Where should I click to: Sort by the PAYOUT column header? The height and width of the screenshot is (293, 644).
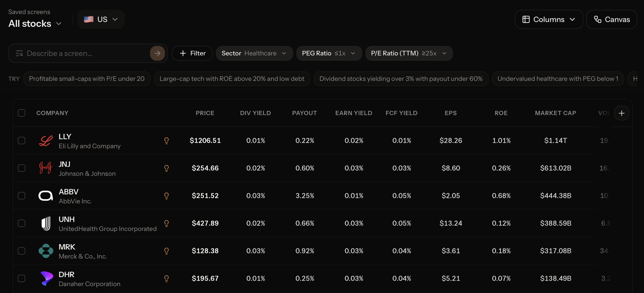305,113
